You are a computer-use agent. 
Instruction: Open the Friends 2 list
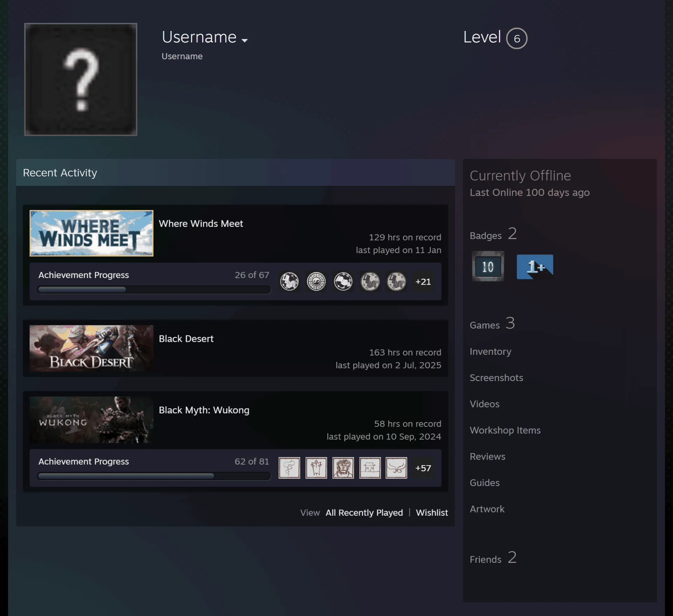[x=493, y=558]
